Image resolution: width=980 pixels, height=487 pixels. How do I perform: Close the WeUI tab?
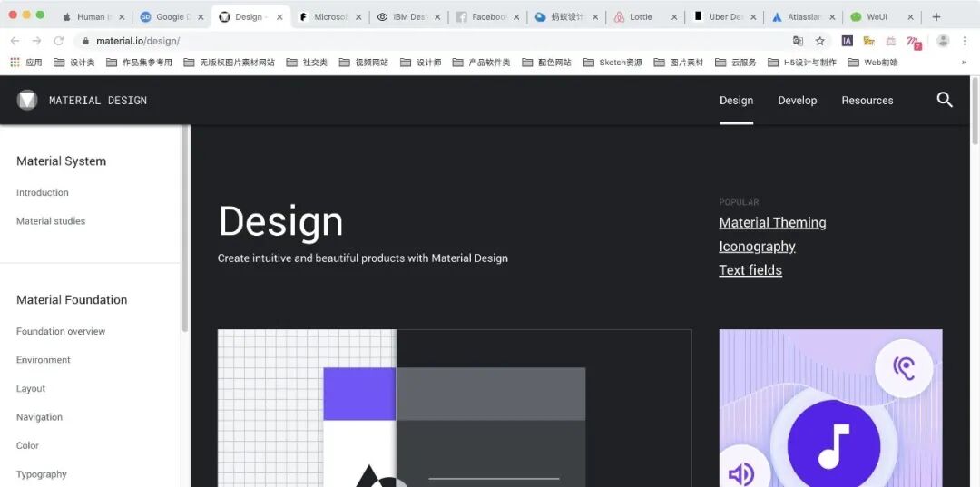pyautogui.click(x=911, y=17)
